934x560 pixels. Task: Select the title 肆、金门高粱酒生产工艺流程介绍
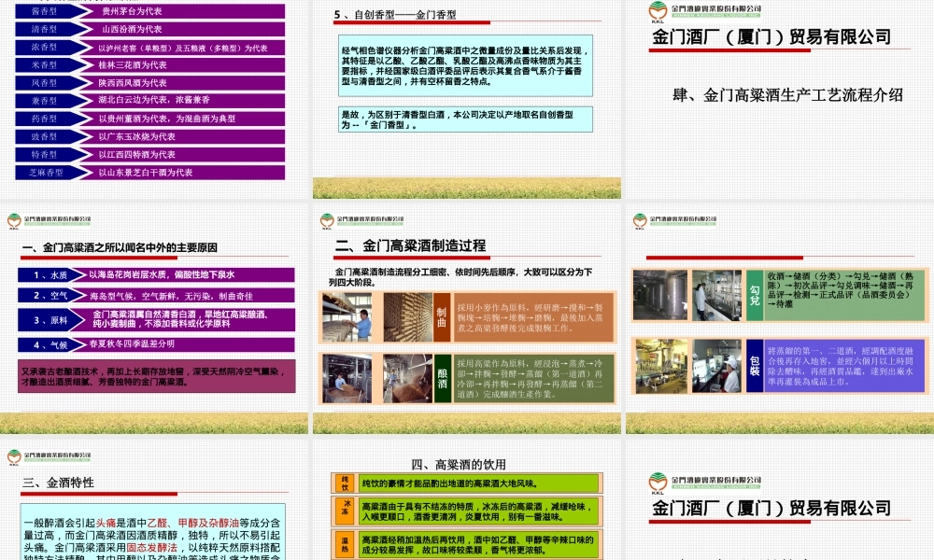(x=787, y=95)
